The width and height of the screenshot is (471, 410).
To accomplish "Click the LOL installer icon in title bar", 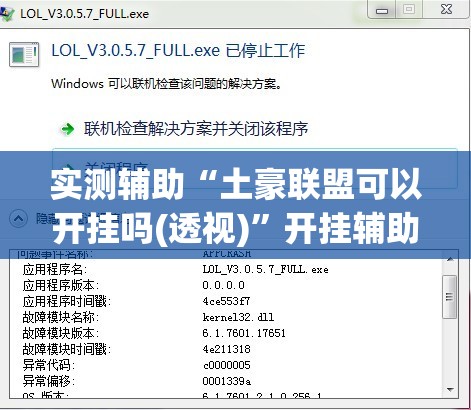I will click(x=7, y=14).
